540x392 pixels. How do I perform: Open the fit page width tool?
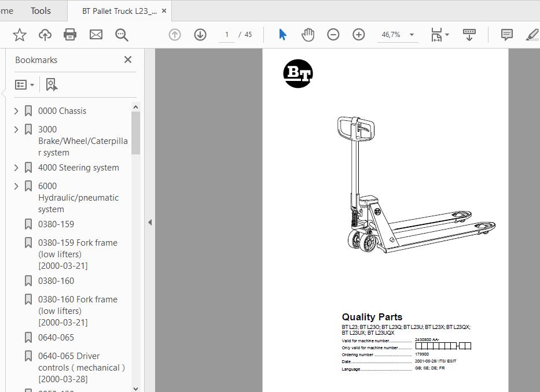pyautogui.click(x=436, y=35)
